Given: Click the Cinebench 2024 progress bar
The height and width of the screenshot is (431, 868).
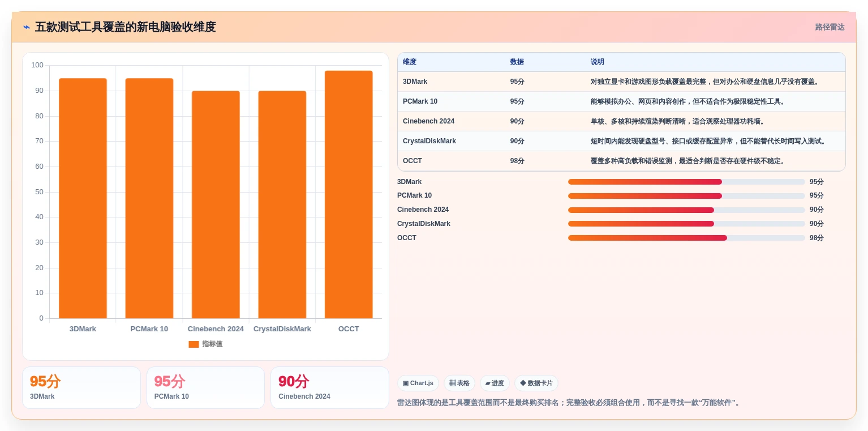Looking at the screenshot, I should click(686, 210).
